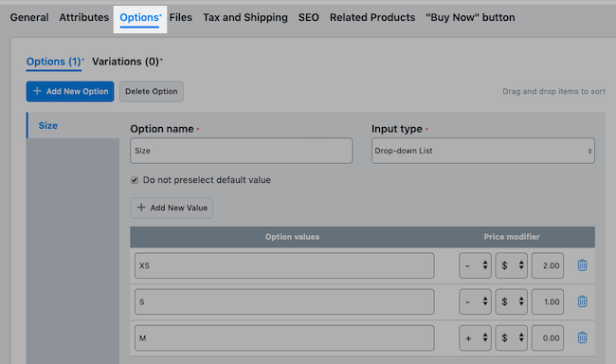This screenshot has width=616, height=364.
Task: Open currency type dropdown for XS row
Action: pyautogui.click(x=511, y=265)
